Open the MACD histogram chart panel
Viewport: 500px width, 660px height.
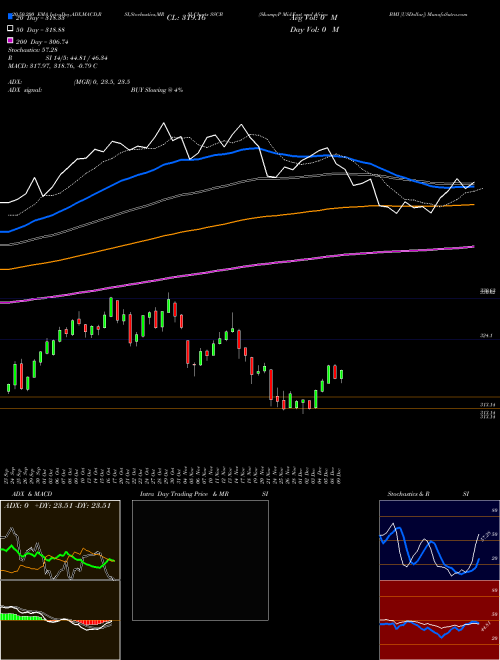(x=60, y=620)
